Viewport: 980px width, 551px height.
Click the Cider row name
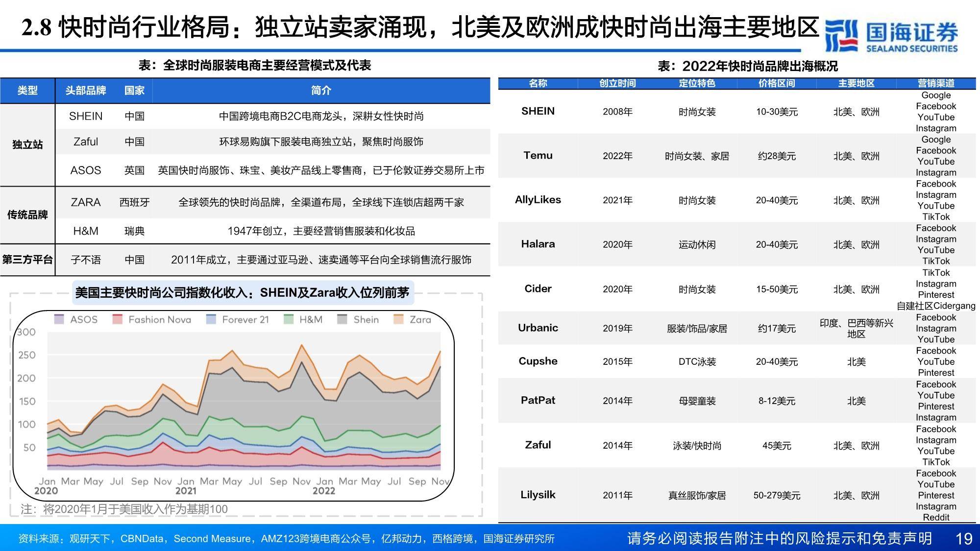(538, 288)
